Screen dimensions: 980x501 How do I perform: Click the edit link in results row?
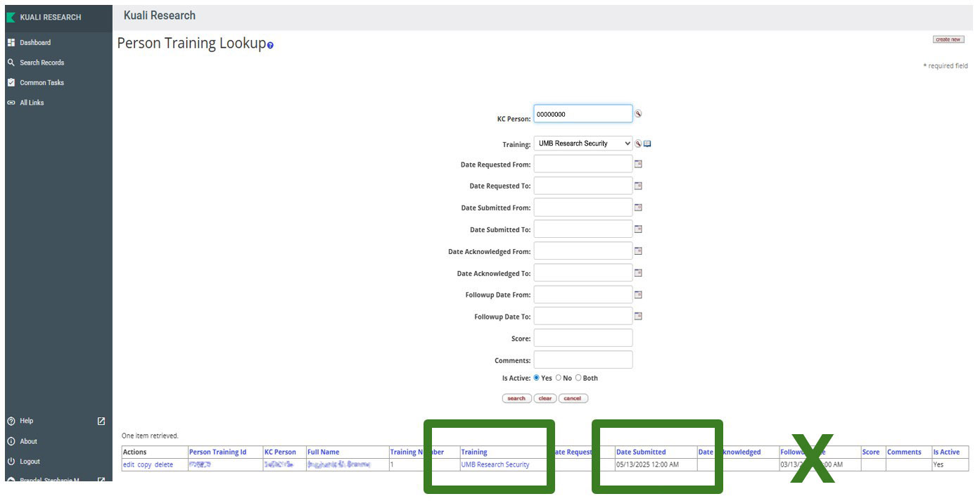(x=128, y=464)
